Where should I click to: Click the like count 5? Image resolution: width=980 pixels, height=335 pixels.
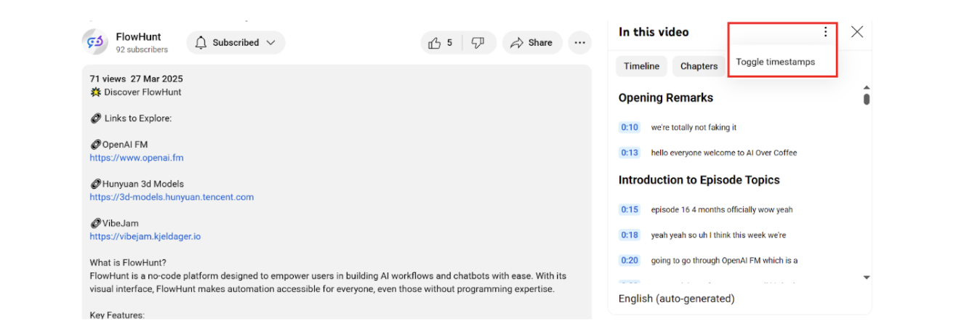(x=449, y=43)
